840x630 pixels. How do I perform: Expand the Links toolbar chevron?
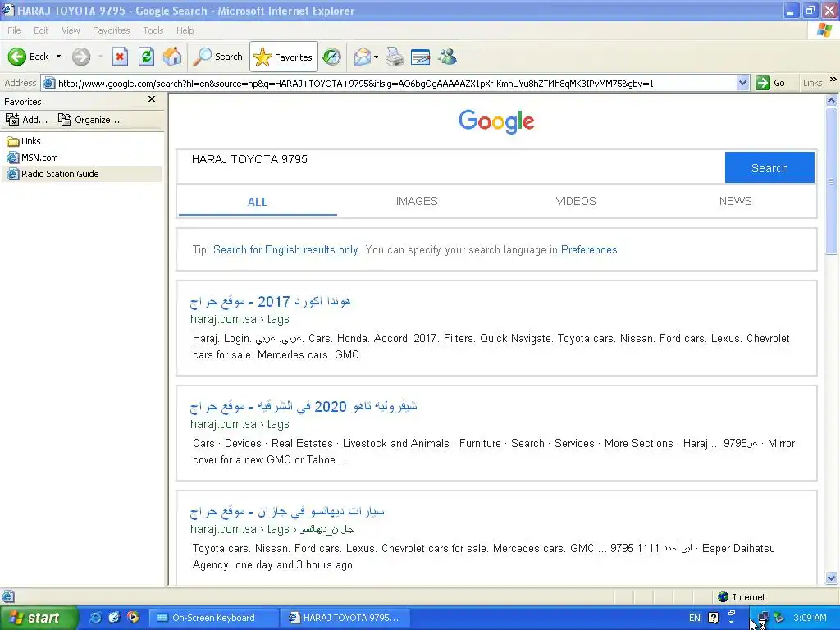tap(833, 80)
